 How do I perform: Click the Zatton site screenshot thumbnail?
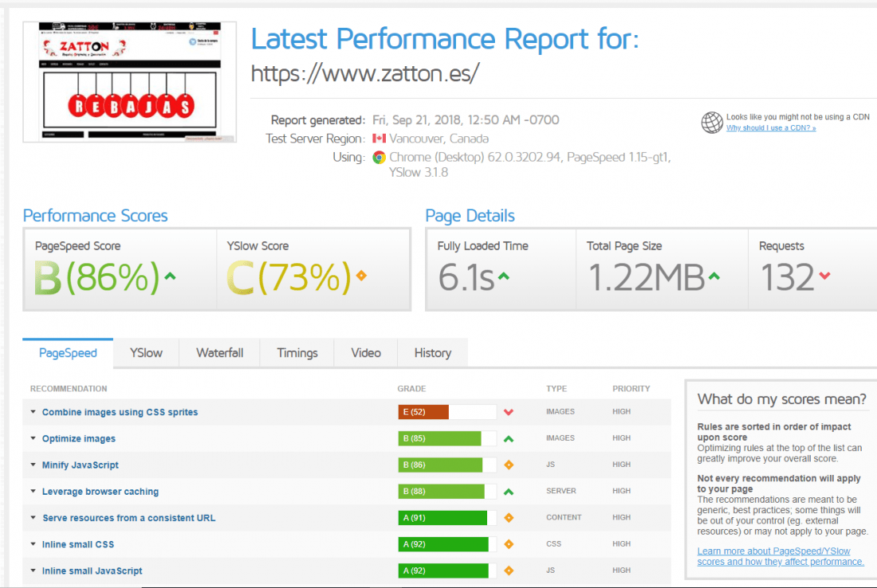point(129,82)
